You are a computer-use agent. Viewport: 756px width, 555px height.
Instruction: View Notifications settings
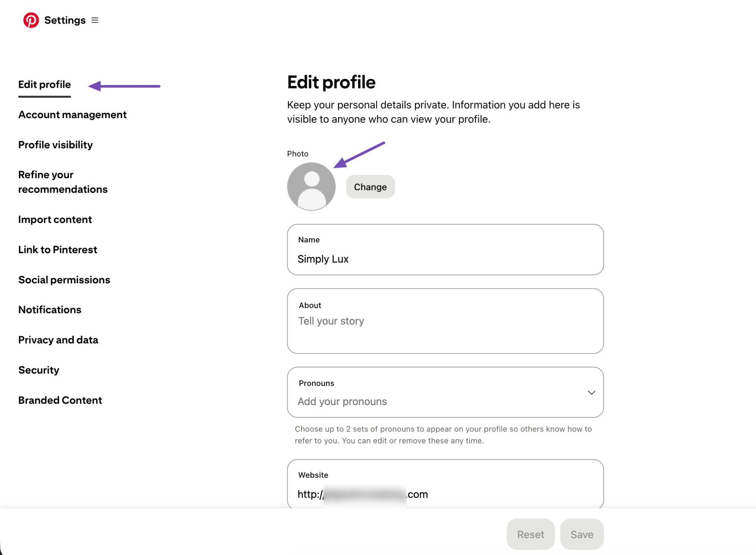[50, 309]
